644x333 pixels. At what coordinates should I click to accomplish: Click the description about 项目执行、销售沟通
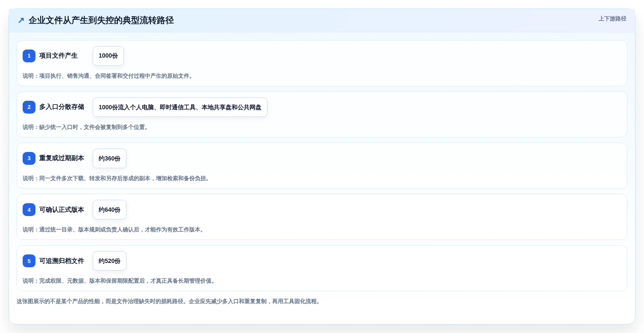109,76
